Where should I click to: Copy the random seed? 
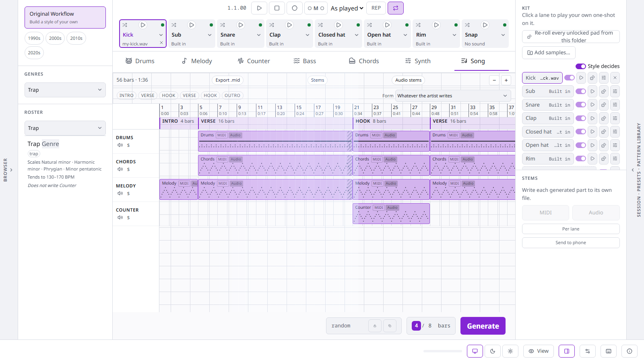click(390, 326)
